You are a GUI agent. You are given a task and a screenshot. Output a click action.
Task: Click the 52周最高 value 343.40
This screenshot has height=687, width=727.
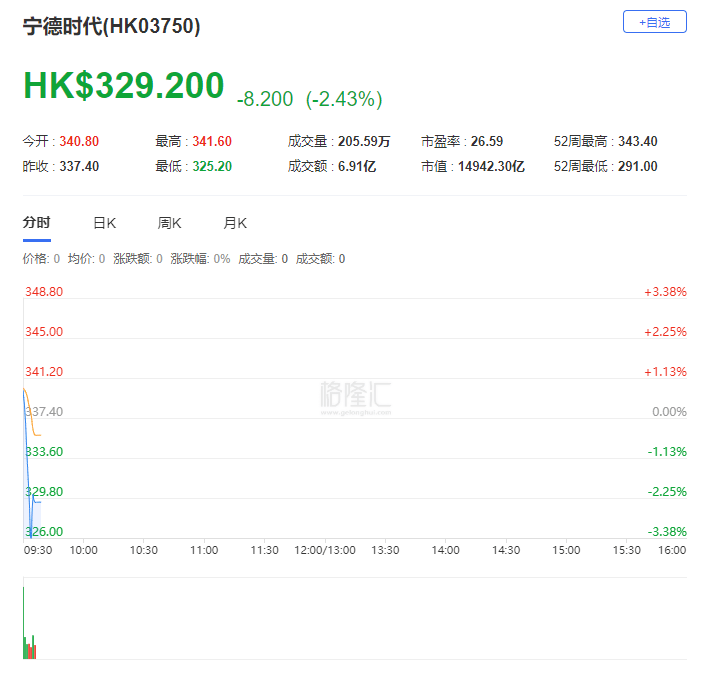[638, 141]
